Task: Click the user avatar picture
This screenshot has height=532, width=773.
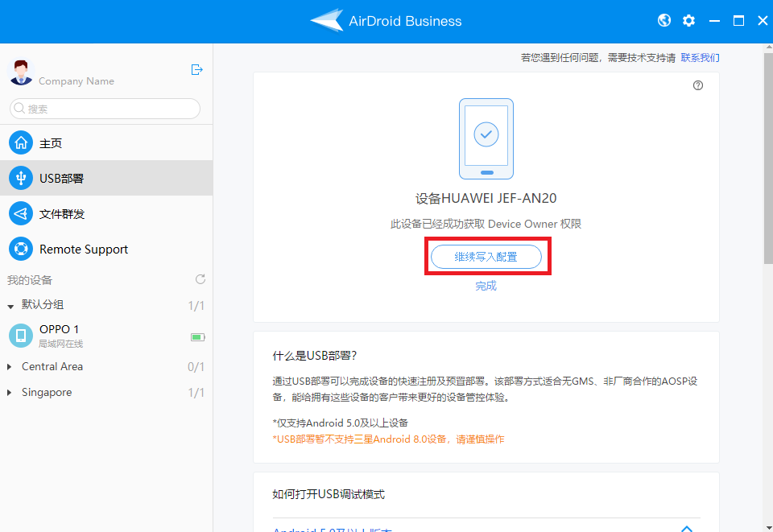Action: (21, 72)
